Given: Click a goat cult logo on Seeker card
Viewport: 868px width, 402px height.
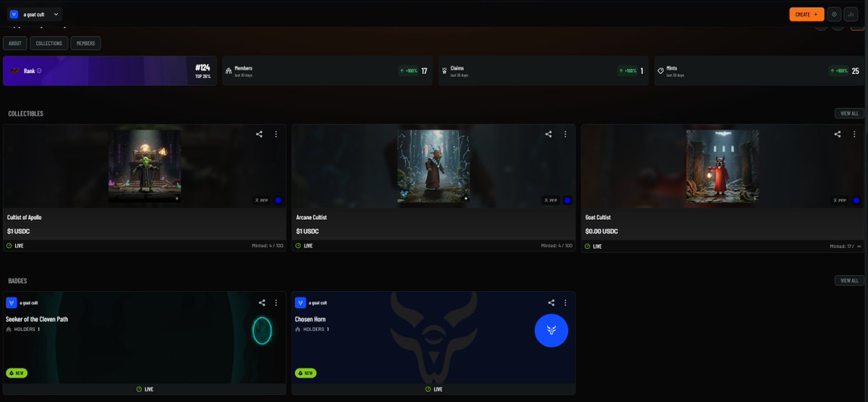Looking at the screenshot, I should click(12, 303).
